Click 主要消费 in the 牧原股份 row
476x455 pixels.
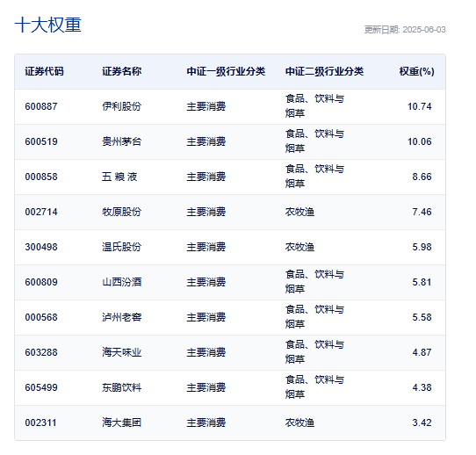(206, 212)
